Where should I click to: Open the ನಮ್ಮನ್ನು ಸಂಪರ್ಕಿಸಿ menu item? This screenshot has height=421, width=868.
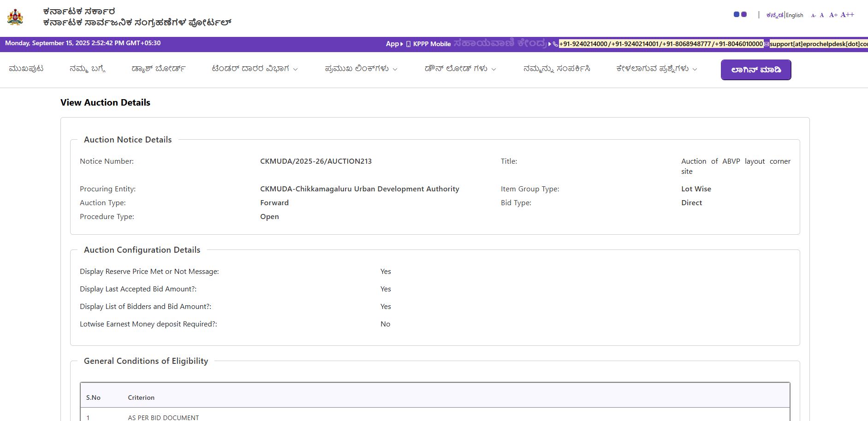tap(557, 69)
